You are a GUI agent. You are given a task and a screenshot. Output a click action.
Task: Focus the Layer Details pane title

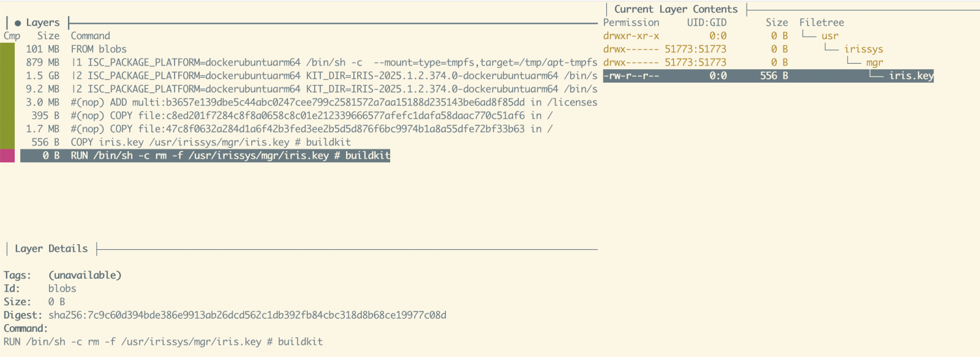(51, 249)
